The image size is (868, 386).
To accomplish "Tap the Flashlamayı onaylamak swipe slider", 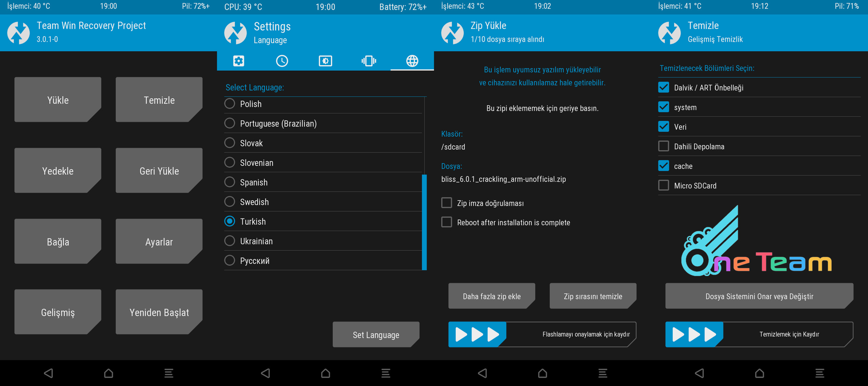I will pos(477,334).
